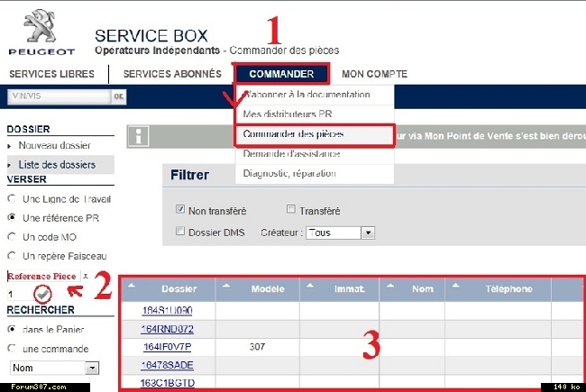Click the checkmark validate icon under Reference Piece
This screenshot has width=586, height=392.
[x=42, y=295]
